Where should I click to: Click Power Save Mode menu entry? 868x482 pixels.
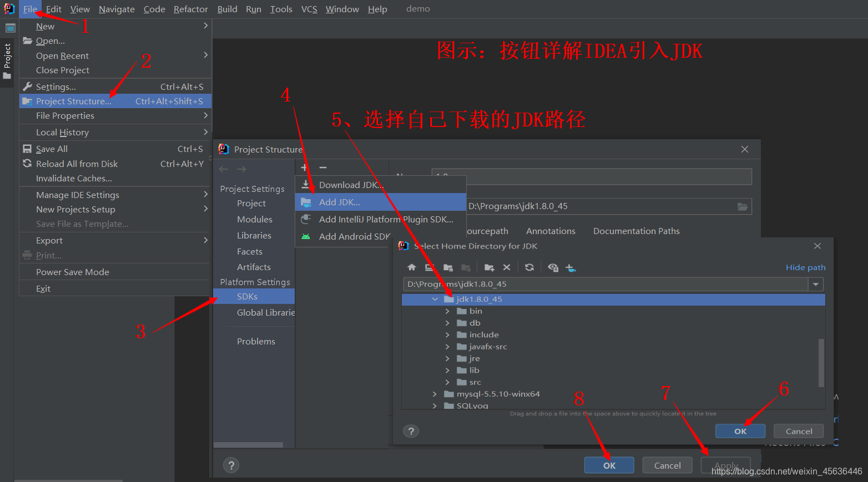(115, 272)
